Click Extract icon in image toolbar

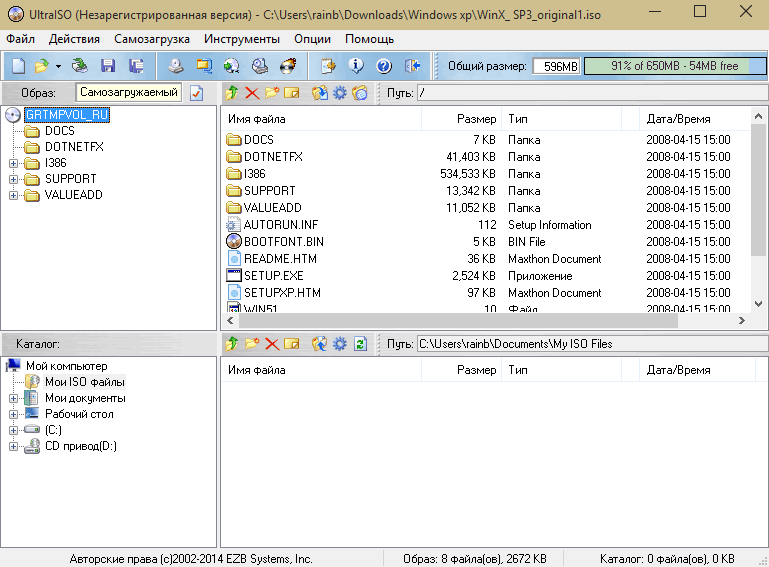(x=320, y=93)
